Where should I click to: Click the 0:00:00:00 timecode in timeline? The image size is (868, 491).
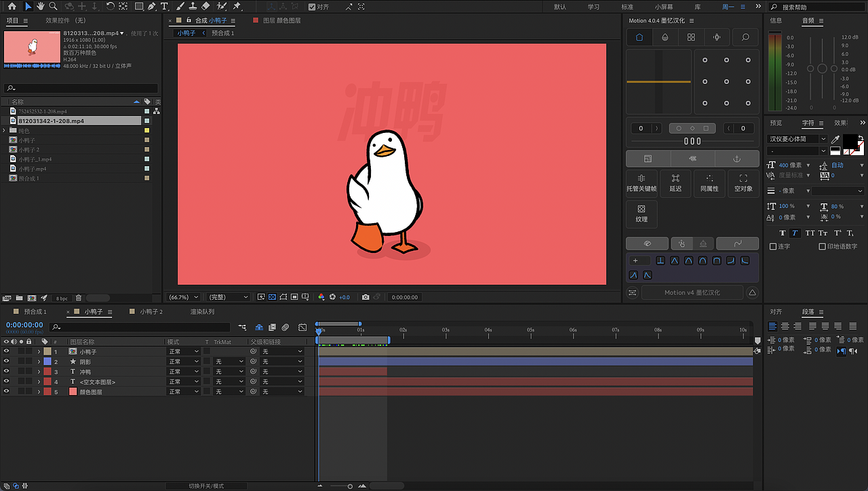24,325
